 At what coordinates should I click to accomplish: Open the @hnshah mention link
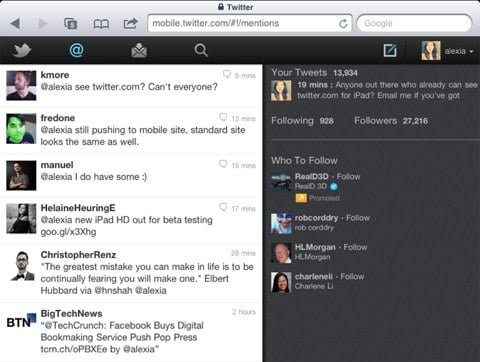[113, 291]
